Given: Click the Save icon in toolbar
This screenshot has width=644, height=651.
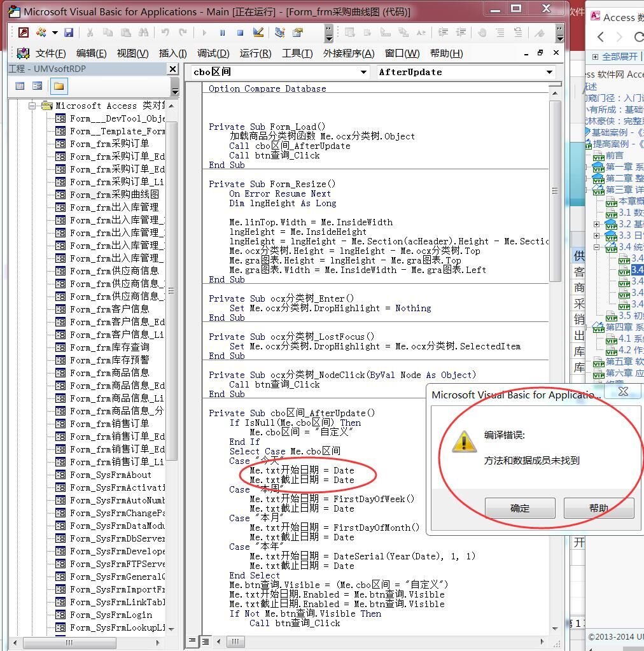Looking at the screenshot, I should [69, 32].
